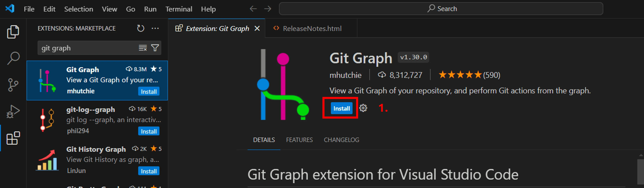Screen dimensions: 644x188
Task: Open the Source Control view
Action: pos(13,85)
